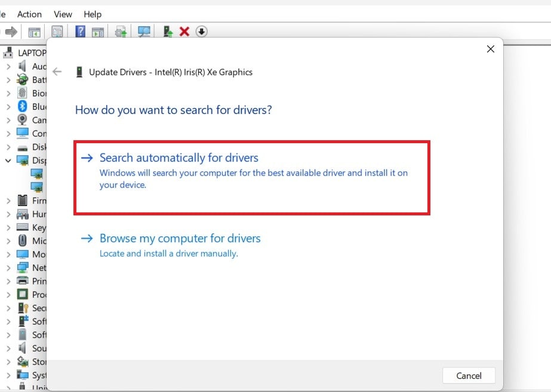551x392 pixels.
Task: Expand the Bluetooth category
Action: (8, 106)
